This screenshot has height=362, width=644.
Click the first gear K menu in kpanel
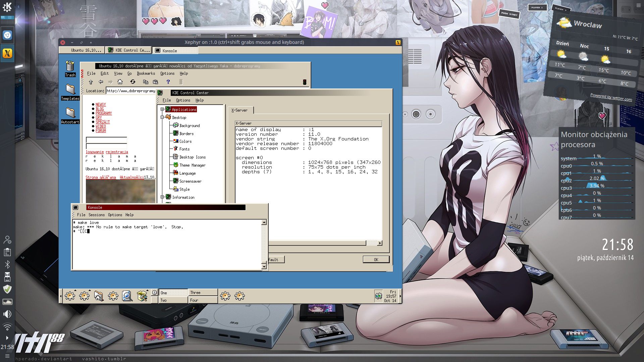(70, 296)
